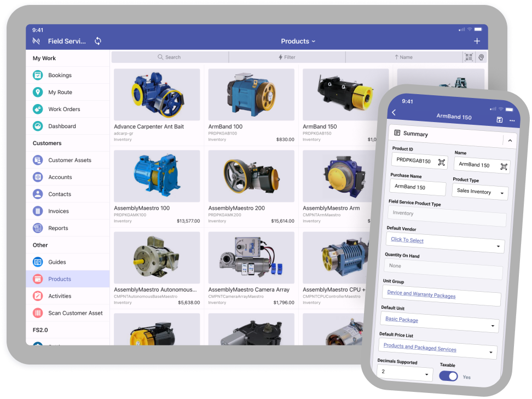Open the Product Type dropdown showing Sales Inventory
Screen dimensions: 532x399
click(x=480, y=193)
